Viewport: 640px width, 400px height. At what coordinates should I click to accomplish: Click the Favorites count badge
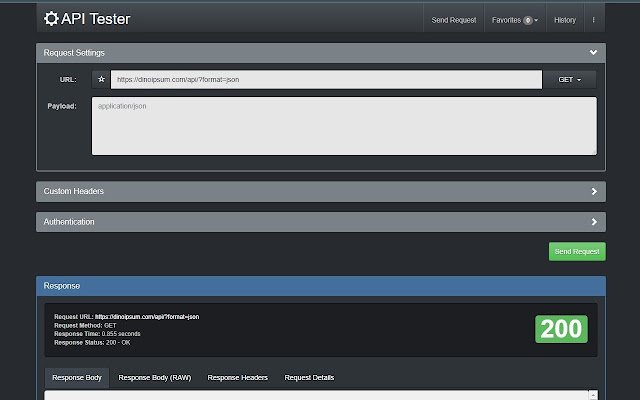click(528, 20)
